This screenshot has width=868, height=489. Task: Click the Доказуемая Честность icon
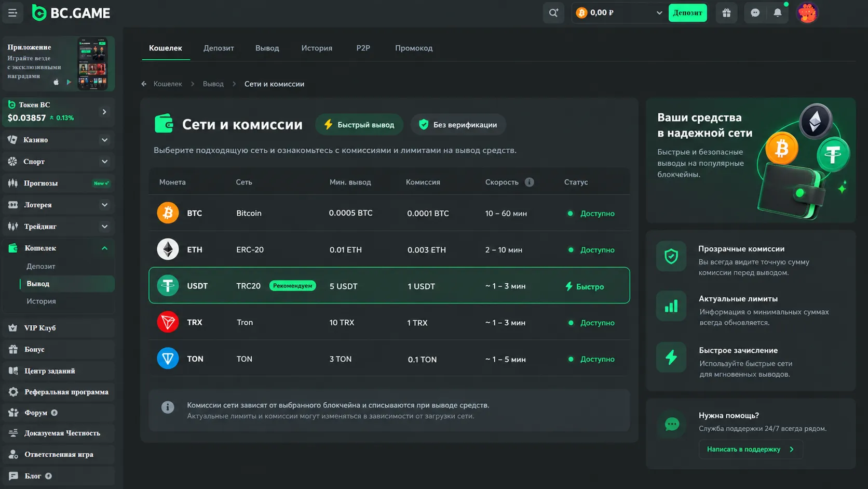tap(13, 433)
